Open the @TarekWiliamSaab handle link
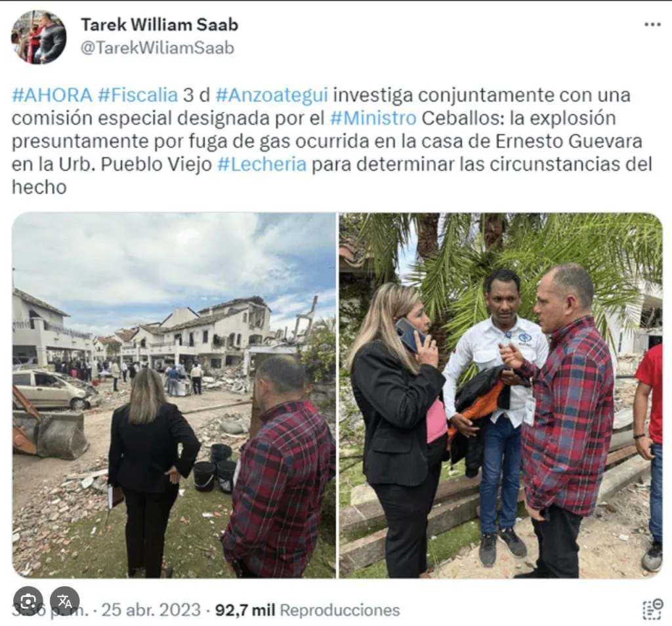The image size is (672, 626). (157, 48)
